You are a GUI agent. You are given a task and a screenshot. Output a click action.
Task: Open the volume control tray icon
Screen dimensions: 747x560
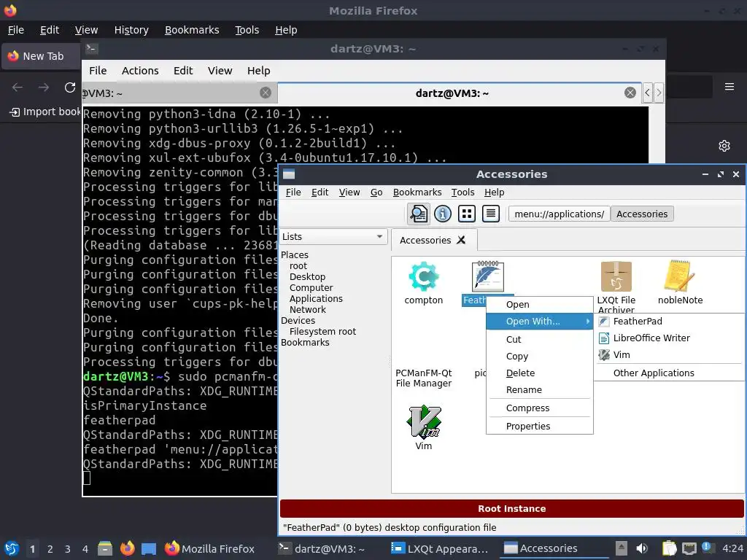642,548
